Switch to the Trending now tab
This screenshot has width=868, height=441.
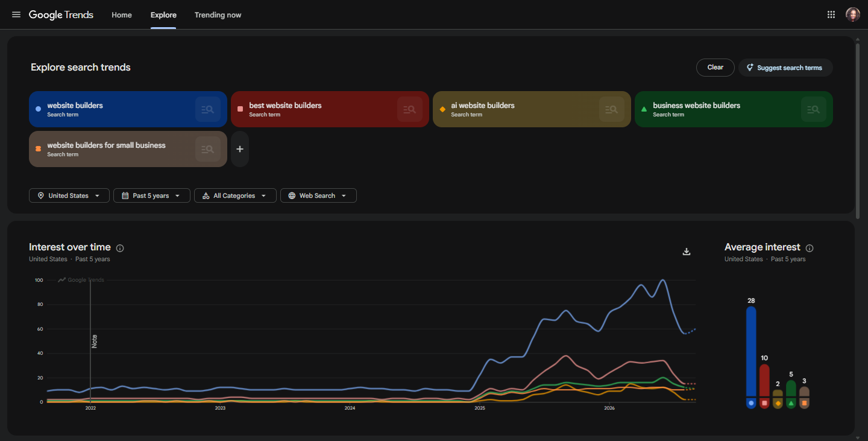218,15
